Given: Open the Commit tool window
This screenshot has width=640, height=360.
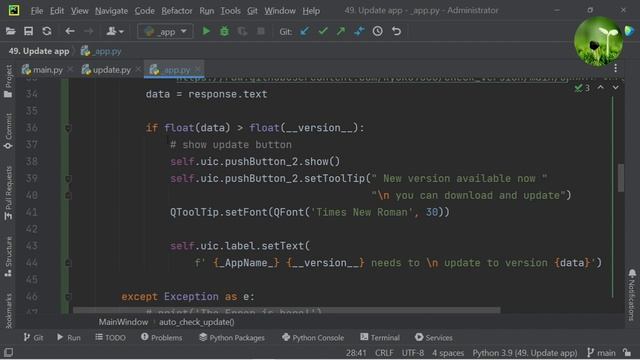Looking at the screenshot, I should click(8, 131).
